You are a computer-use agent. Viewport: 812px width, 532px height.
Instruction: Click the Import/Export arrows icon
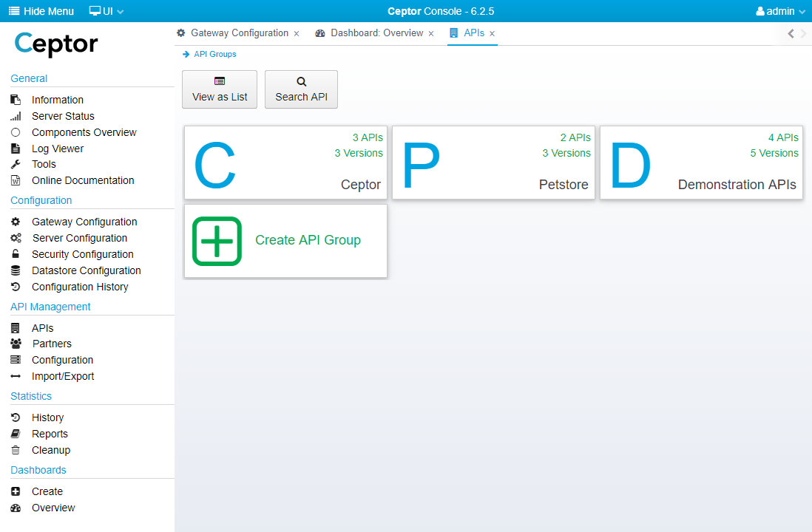(x=16, y=376)
